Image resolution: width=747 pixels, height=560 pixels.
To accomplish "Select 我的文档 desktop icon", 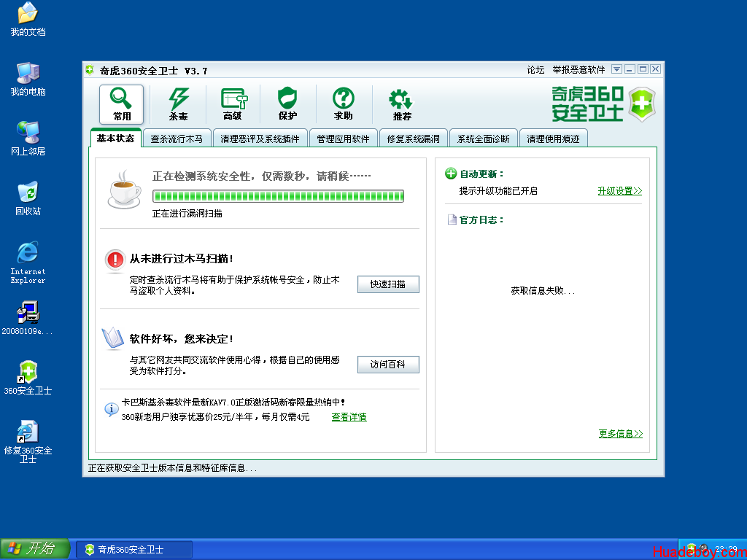I will tap(28, 20).
